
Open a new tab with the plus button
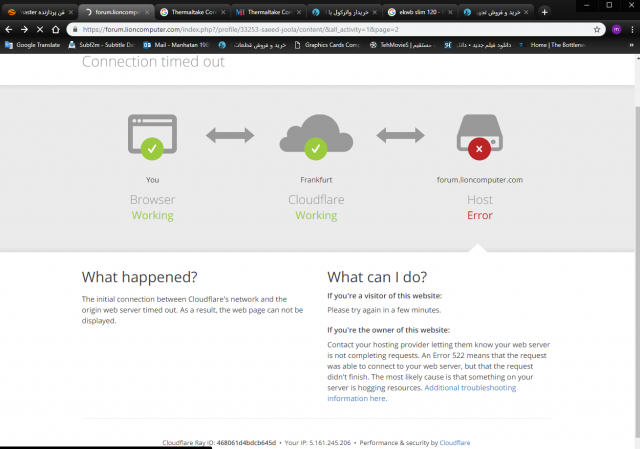tap(544, 12)
